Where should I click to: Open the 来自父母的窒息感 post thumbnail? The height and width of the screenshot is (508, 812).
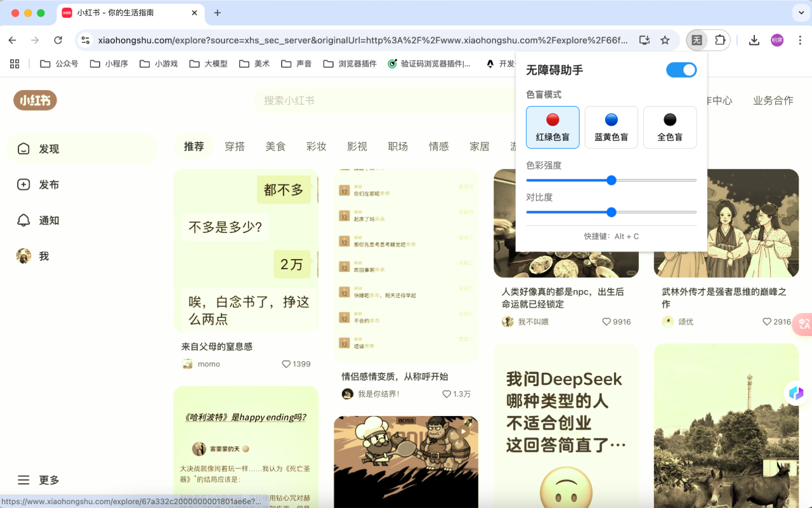pyautogui.click(x=246, y=250)
